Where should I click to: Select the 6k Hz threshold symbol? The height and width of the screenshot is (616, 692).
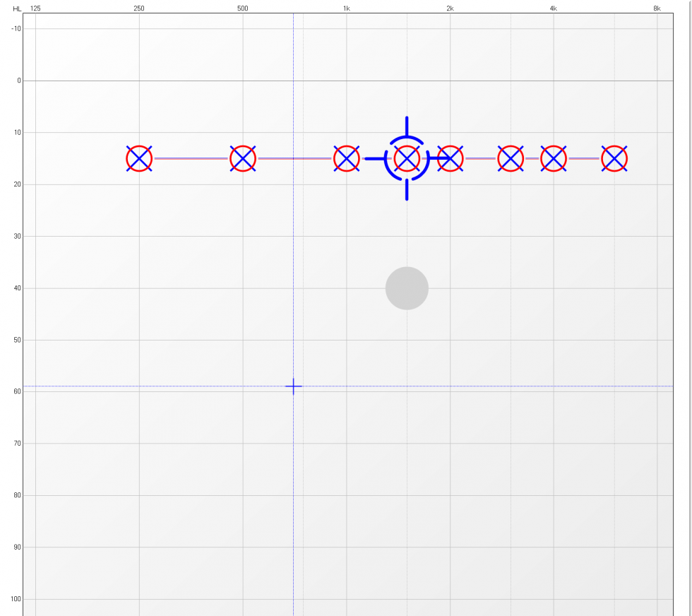pyautogui.click(x=614, y=158)
